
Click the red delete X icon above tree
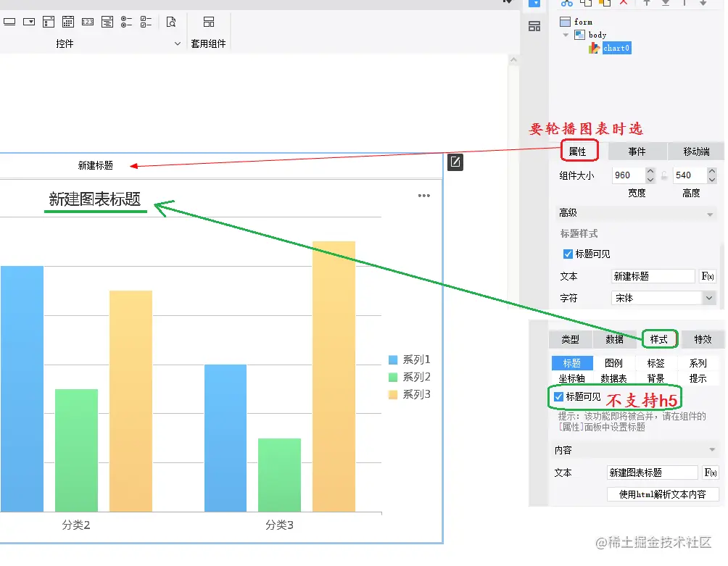pyautogui.click(x=624, y=2)
